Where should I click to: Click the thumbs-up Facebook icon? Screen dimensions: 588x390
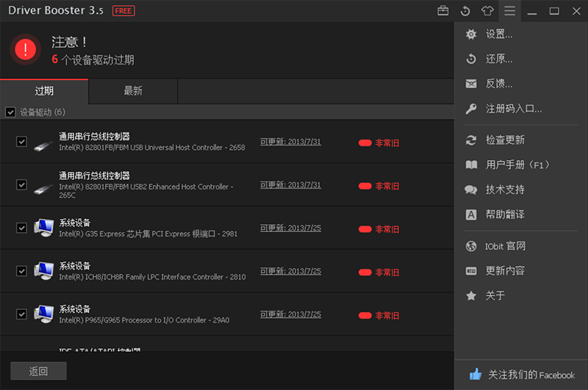pos(476,374)
